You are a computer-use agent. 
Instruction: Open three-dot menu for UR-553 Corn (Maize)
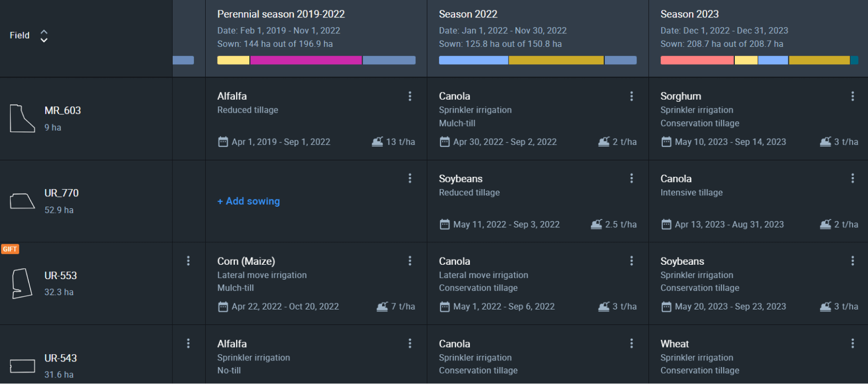tap(410, 261)
